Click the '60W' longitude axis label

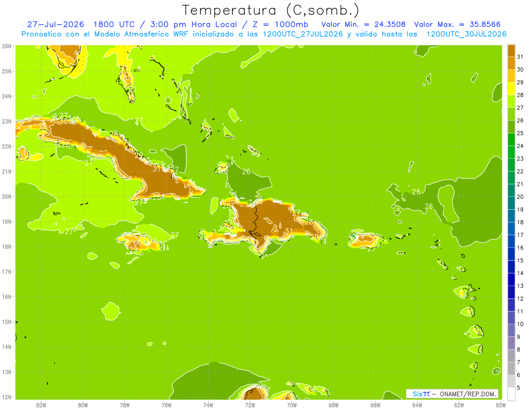click(x=501, y=405)
